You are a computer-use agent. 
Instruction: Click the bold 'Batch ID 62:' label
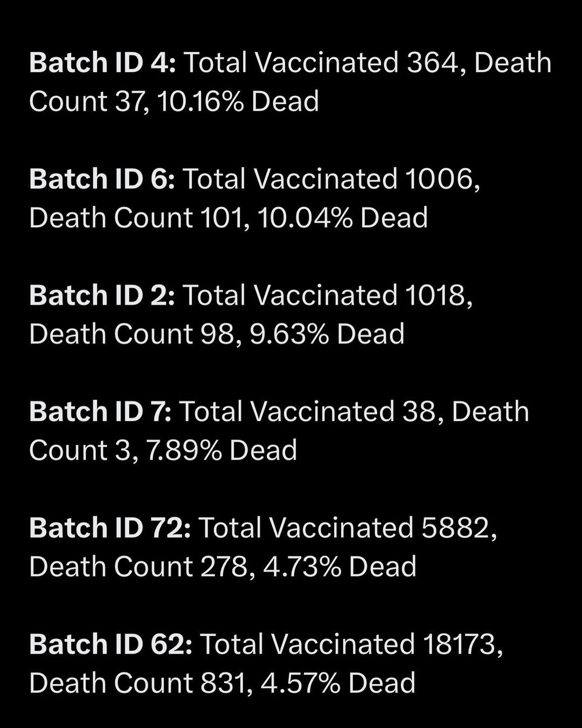[110, 644]
